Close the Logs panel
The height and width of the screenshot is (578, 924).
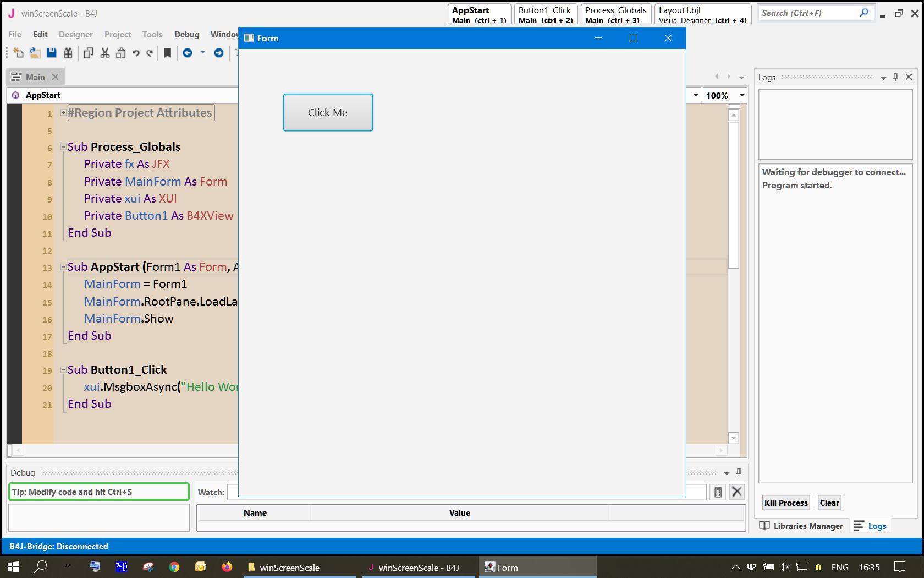[x=909, y=77]
